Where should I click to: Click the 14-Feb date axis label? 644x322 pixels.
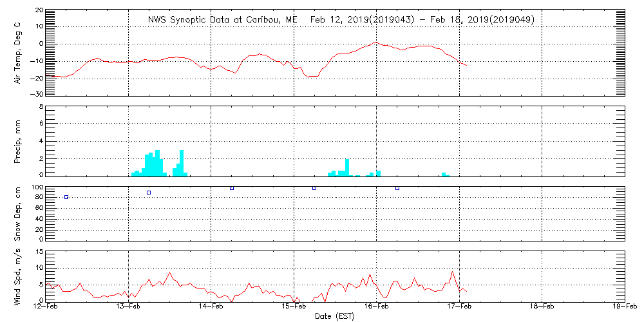211,307
